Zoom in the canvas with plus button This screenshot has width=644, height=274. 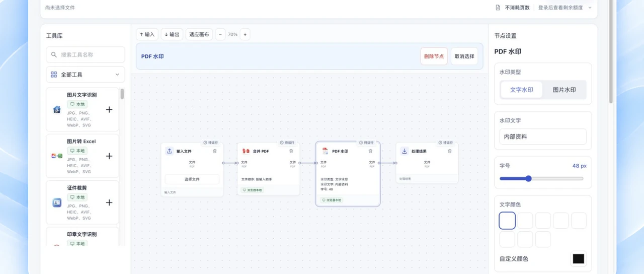tap(245, 34)
